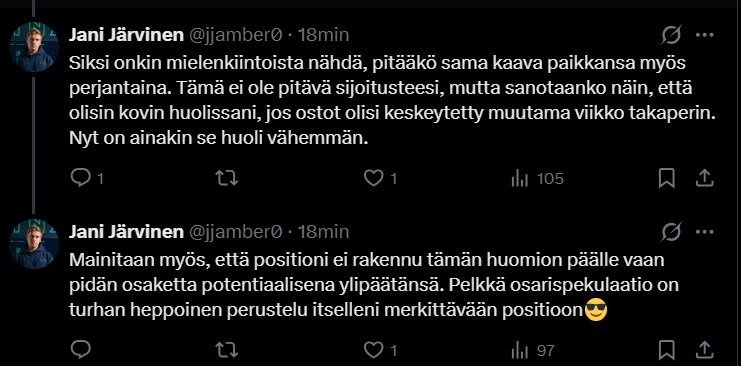Click Grok icon on first tweet
Viewport: 741px width, 366px height.
[x=672, y=35]
